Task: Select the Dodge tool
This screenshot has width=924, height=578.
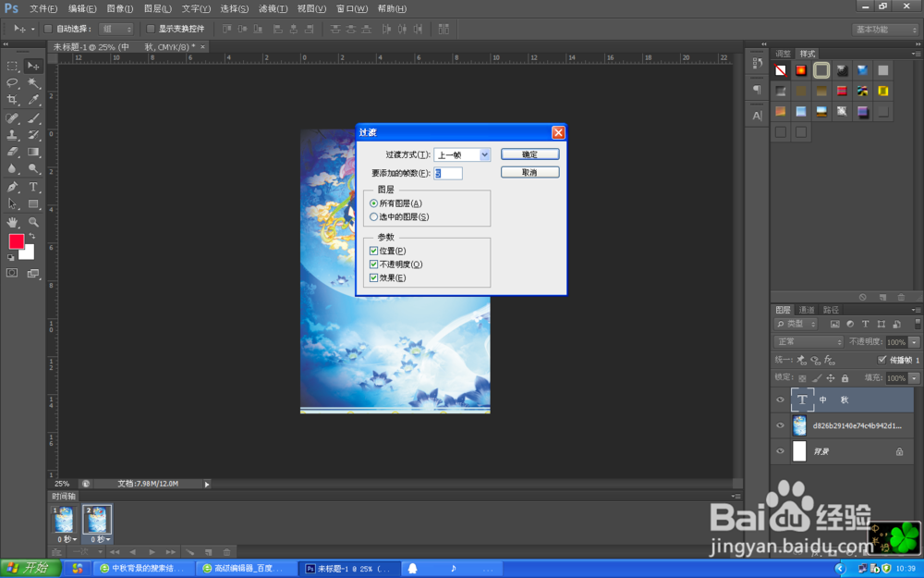Action: click(33, 169)
